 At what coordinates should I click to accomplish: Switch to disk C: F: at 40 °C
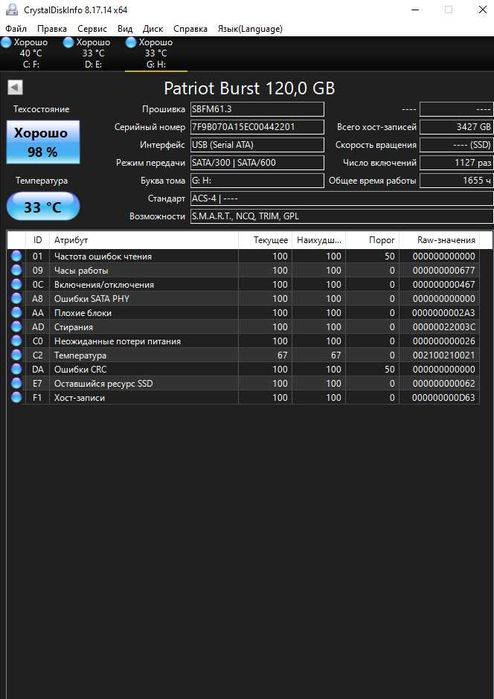click(30, 53)
